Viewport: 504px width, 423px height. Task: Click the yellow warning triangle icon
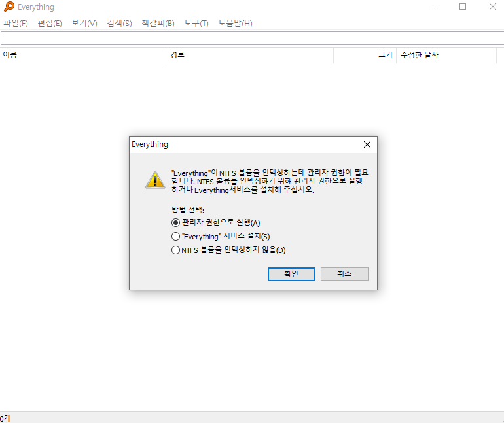[x=155, y=180]
